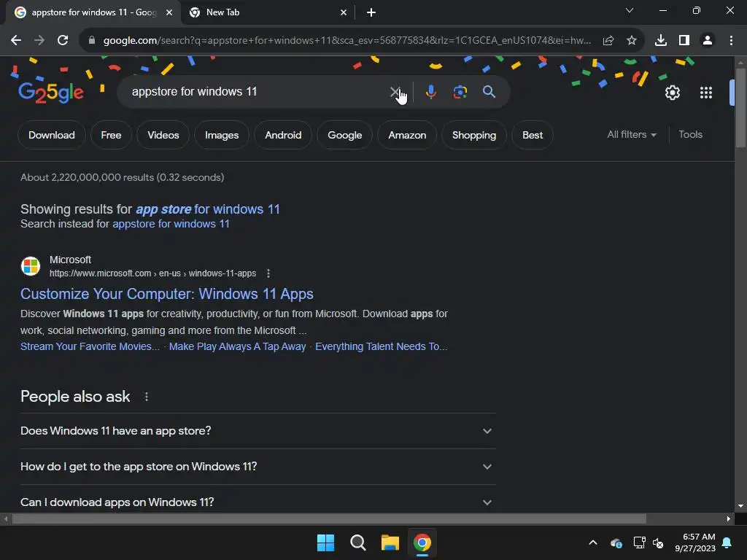The width and height of the screenshot is (747, 560).
Task: Open the notifications bell
Action: [x=727, y=542]
